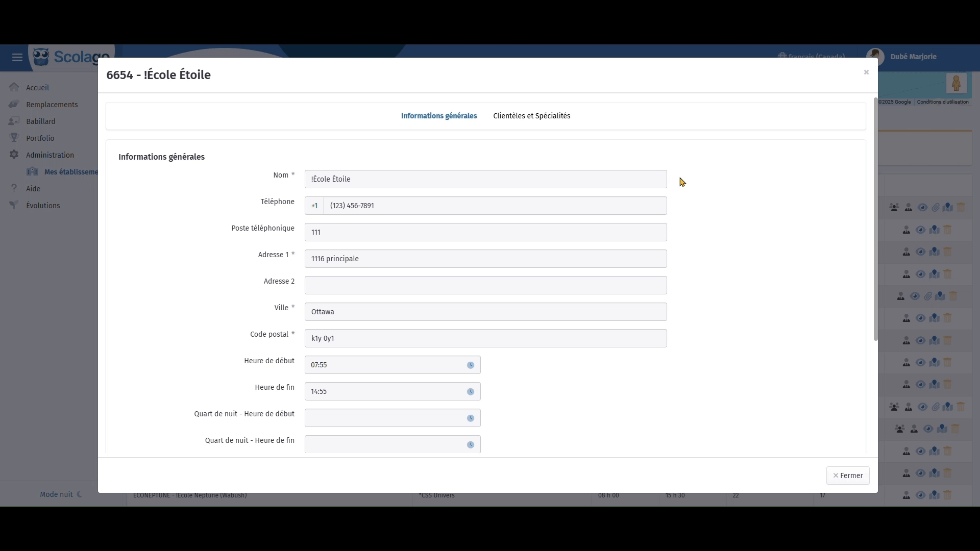Click the +1 country code prefix
Screen dimensions: 980x551
(x=314, y=206)
